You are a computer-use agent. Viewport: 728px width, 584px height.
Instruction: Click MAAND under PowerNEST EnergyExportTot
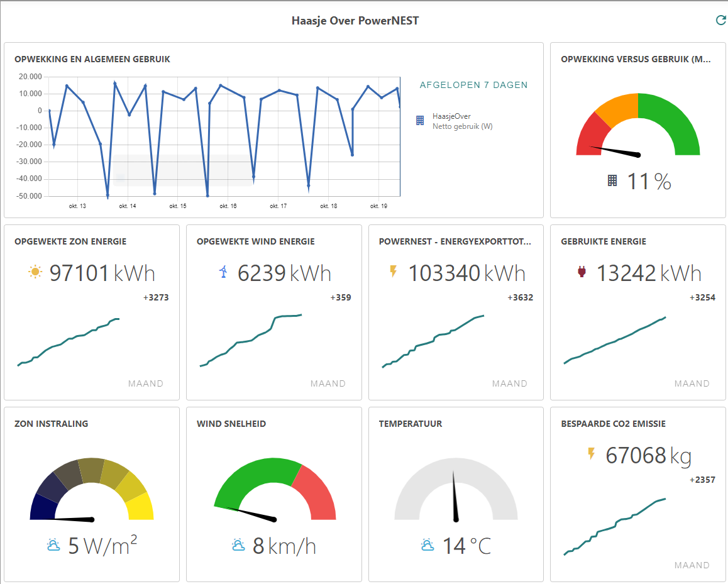510,383
